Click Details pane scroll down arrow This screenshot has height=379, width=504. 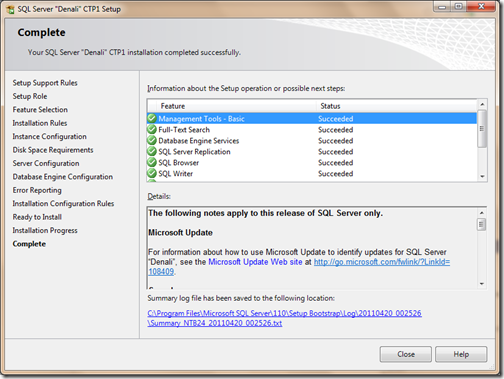tap(481, 284)
